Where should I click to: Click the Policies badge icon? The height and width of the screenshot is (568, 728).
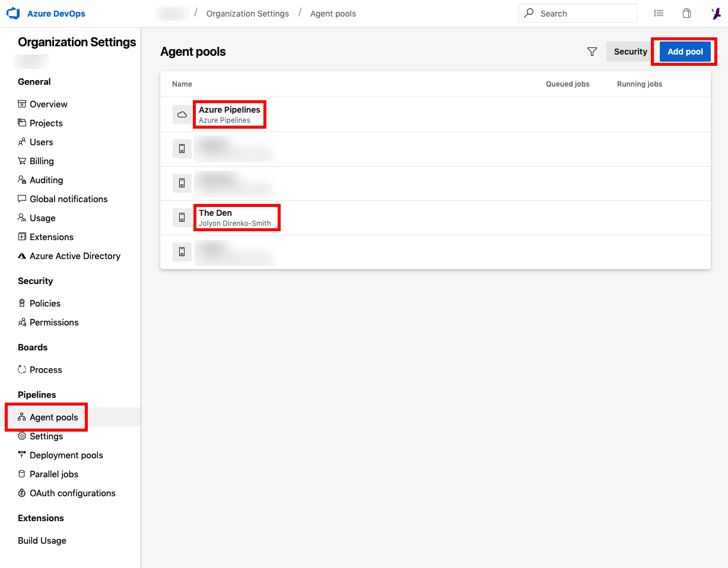[x=22, y=303]
